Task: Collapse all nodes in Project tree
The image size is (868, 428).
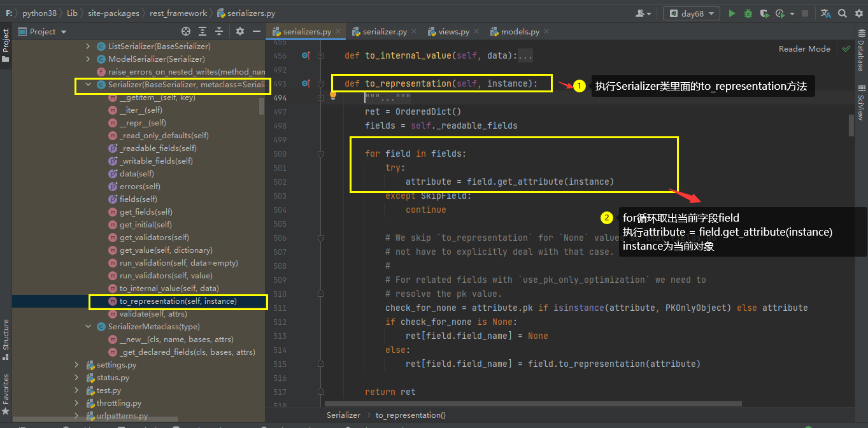Action: click(x=219, y=31)
